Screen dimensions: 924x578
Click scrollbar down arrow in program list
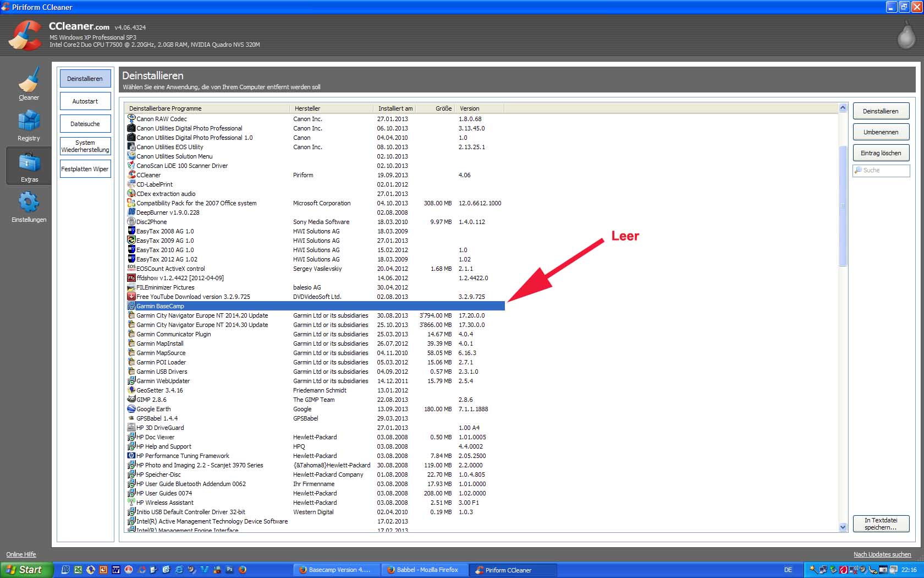(x=843, y=527)
